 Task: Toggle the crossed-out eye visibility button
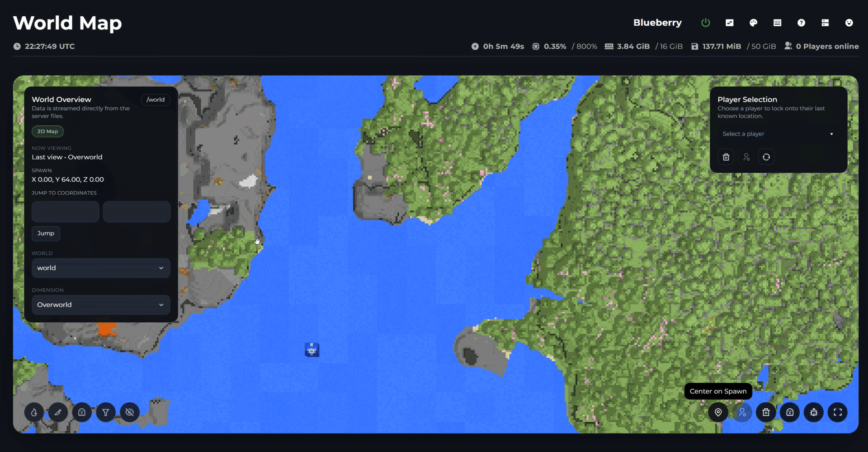[x=130, y=412]
